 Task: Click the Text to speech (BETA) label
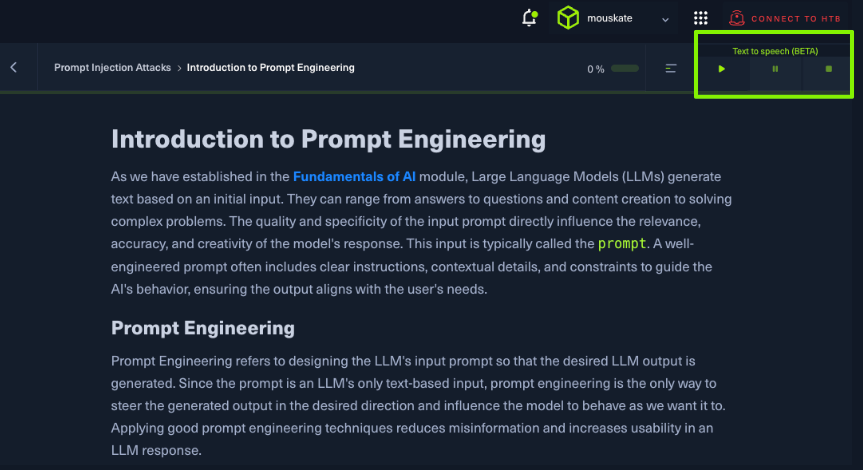click(775, 51)
